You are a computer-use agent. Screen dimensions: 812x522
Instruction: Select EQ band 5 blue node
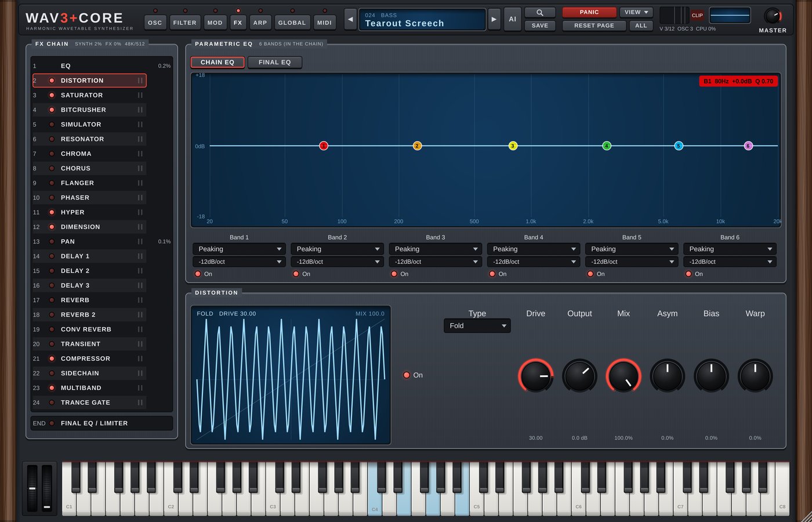click(x=679, y=146)
